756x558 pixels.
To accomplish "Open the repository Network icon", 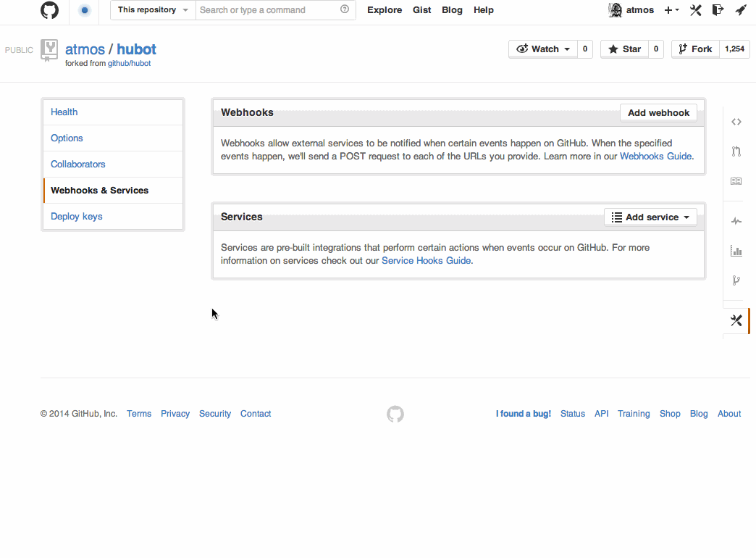I will tap(736, 280).
